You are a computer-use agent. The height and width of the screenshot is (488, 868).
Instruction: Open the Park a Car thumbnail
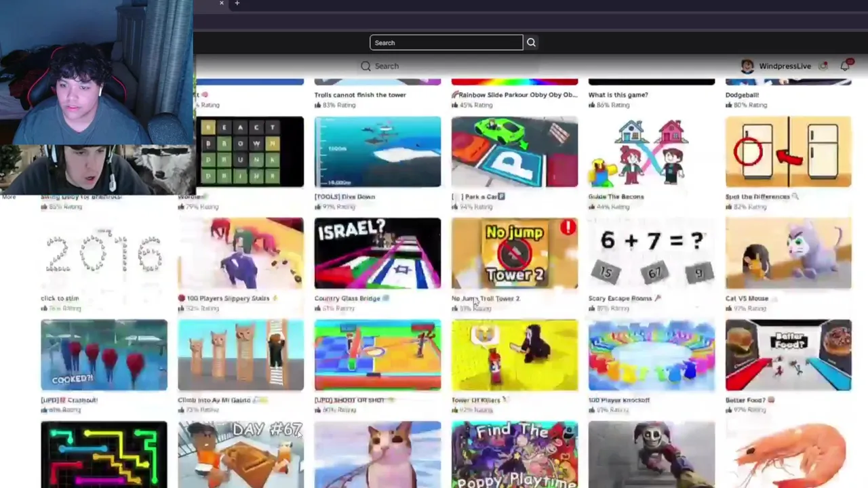[515, 152]
